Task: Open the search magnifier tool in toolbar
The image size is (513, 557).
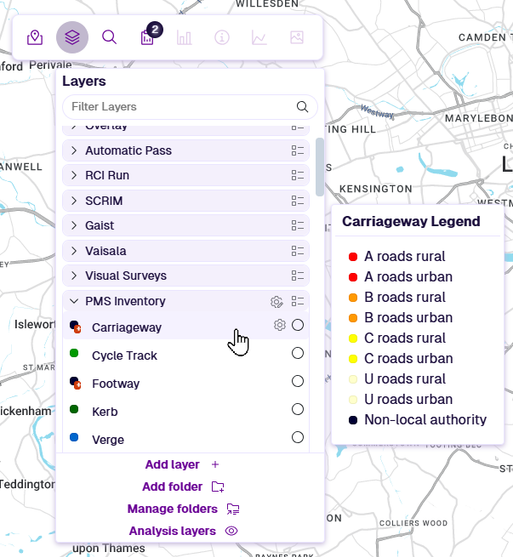Action: click(x=109, y=37)
